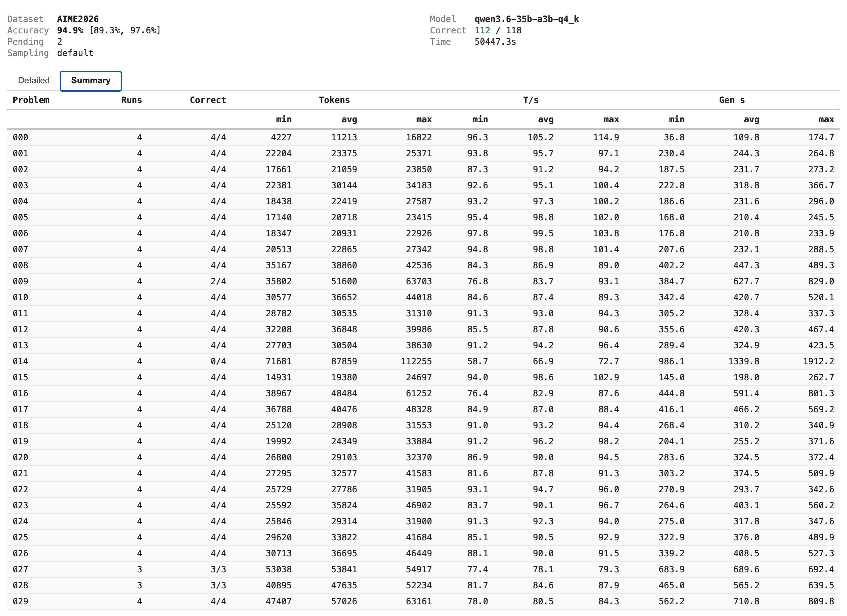Image resolution: width=847 pixels, height=616 pixels.
Task: Click the Tokens avg sub-header
Action: [349, 119]
